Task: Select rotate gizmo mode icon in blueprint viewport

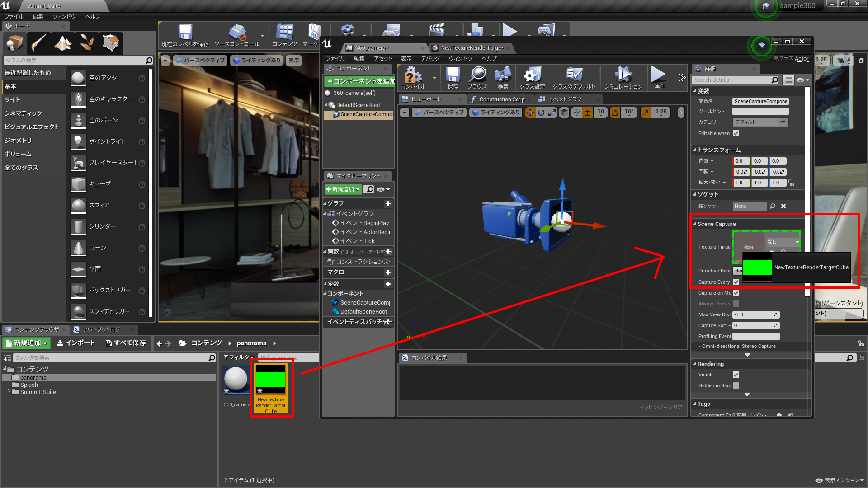Action: pos(541,113)
